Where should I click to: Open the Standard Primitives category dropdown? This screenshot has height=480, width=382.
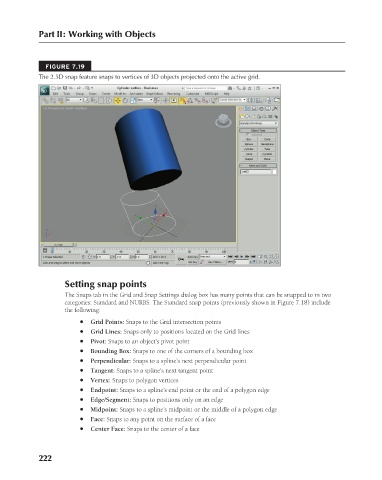click(x=259, y=123)
